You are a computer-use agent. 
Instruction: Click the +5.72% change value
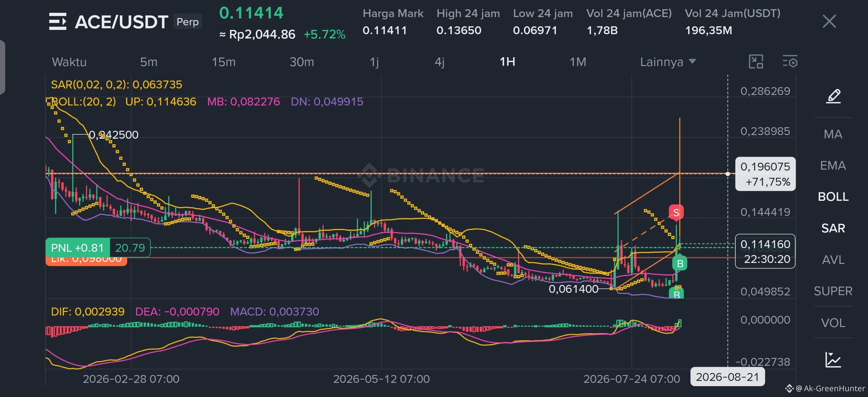coord(324,35)
